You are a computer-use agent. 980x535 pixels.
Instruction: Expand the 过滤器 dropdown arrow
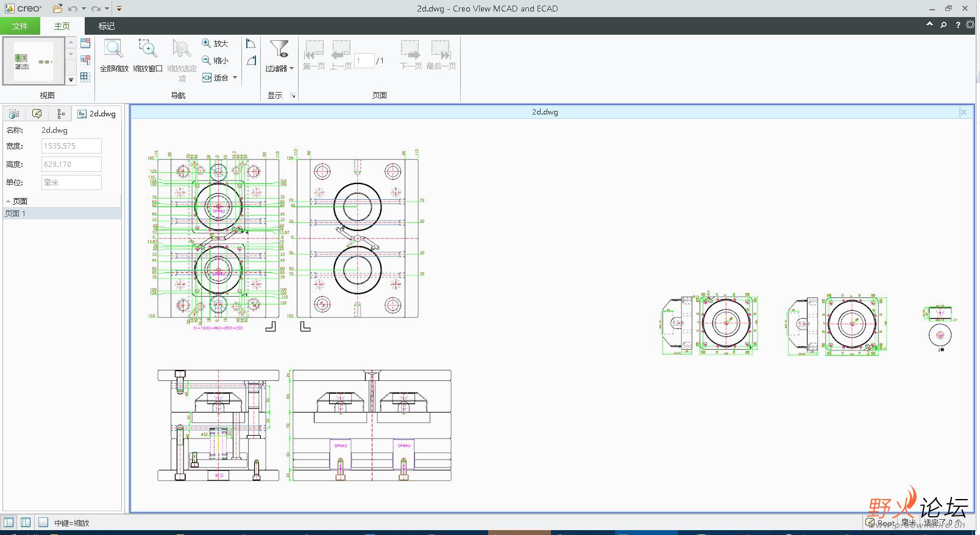(291, 69)
